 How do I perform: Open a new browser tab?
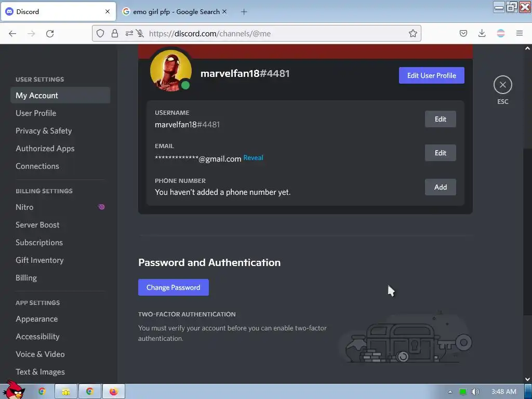[x=244, y=12]
